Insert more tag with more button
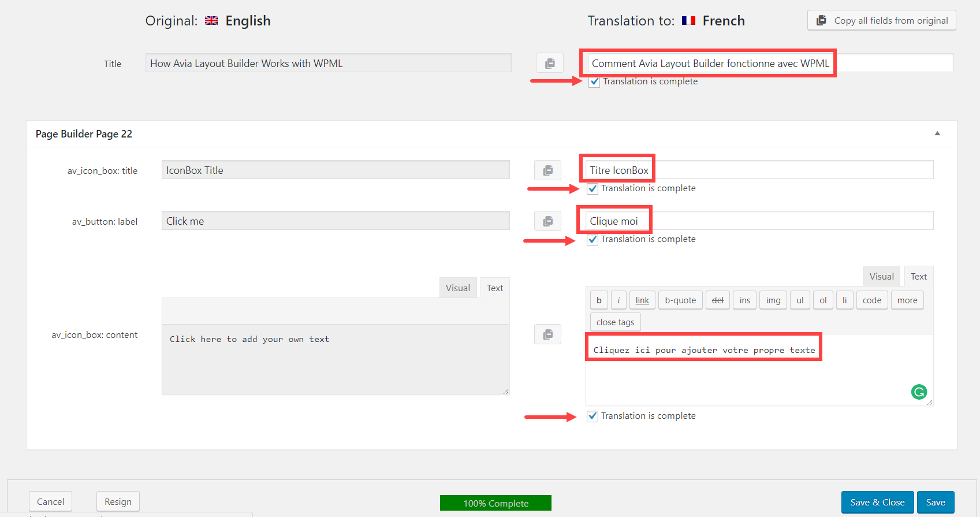This screenshot has width=980, height=517. pos(907,300)
